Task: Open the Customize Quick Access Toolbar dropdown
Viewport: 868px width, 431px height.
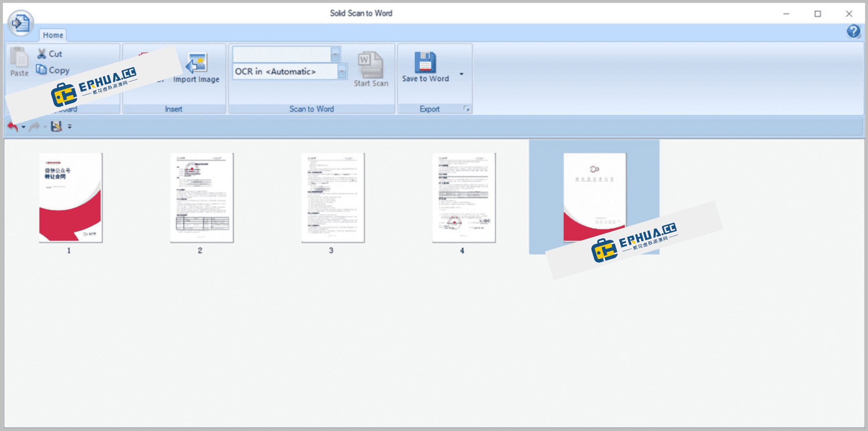Action: (x=69, y=127)
